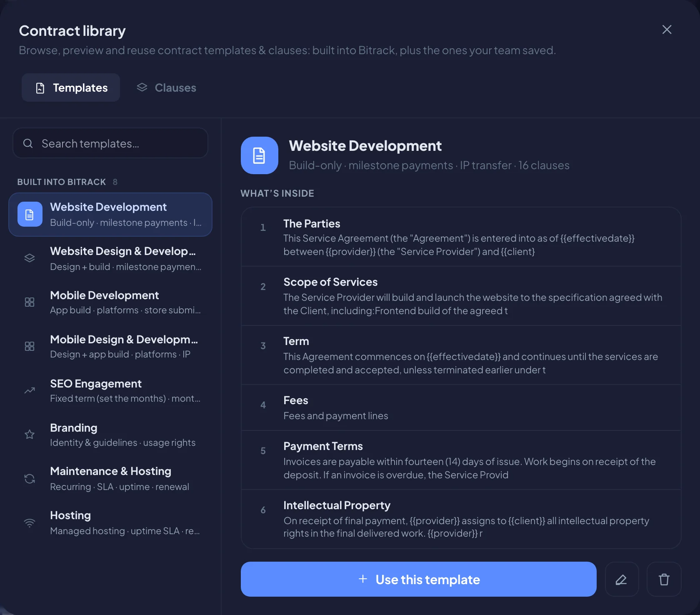Viewport: 700px width, 615px height.
Task: Click the search magnifier icon
Action: 28,143
